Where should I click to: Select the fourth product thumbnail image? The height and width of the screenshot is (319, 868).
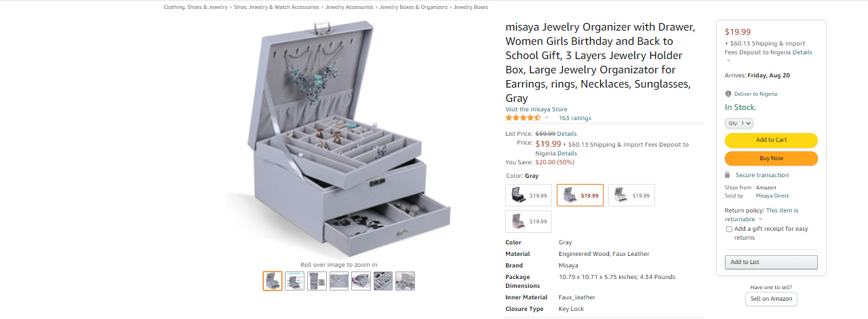click(x=339, y=281)
